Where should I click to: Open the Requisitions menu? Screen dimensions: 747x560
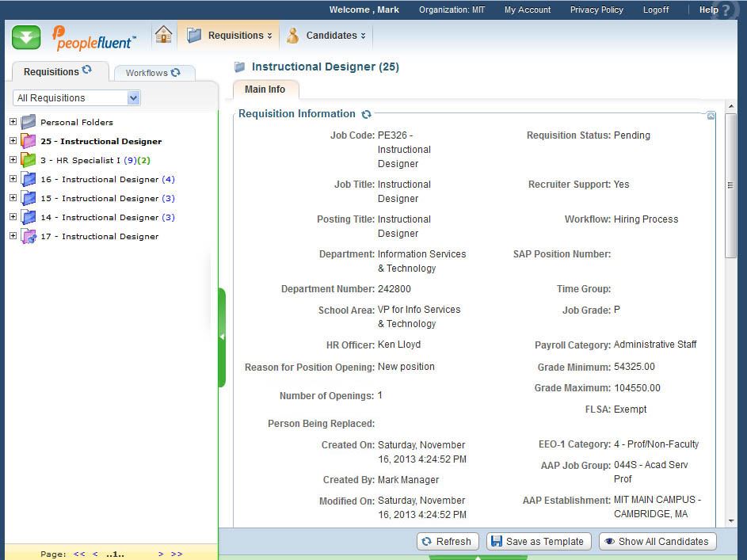tap(230, 36)
